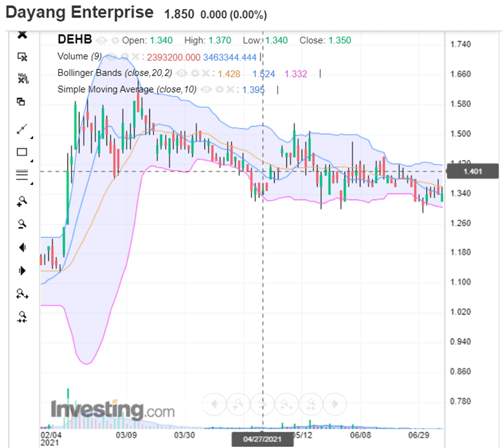
Task: Click the delete all indicators icon
Action: pyautogui.click(x=22, y=78)
